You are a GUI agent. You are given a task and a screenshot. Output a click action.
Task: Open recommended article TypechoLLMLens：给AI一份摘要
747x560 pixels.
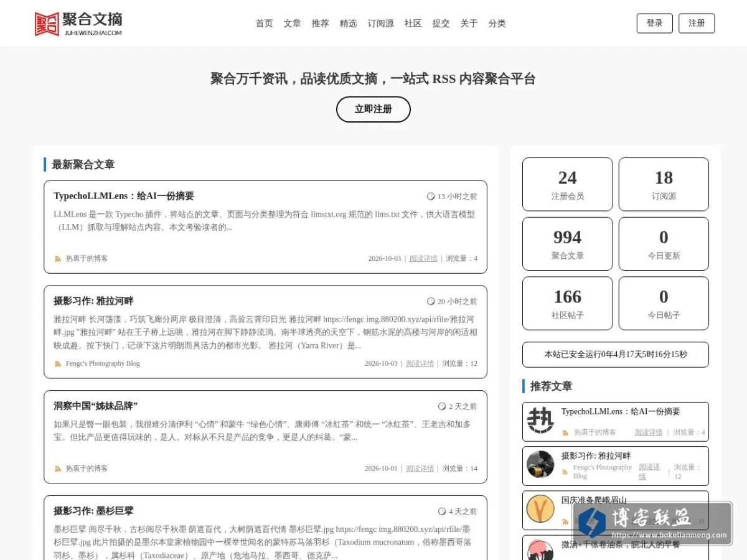click(x=621, y=412)
